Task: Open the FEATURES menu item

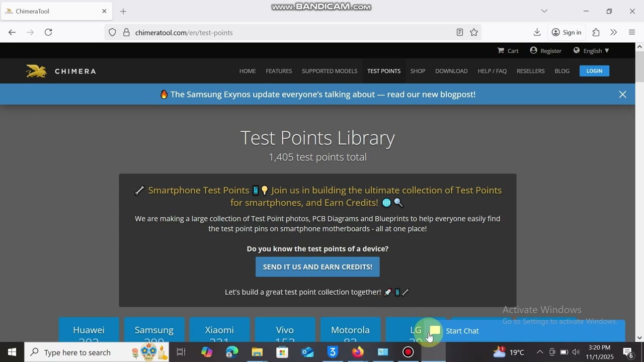Action: coord(279,71)
